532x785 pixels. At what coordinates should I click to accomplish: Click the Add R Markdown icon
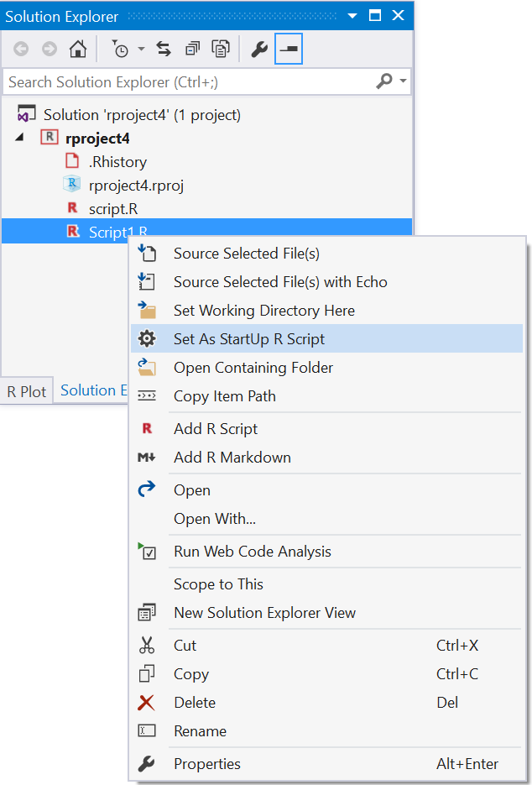[x=147, y=457]
